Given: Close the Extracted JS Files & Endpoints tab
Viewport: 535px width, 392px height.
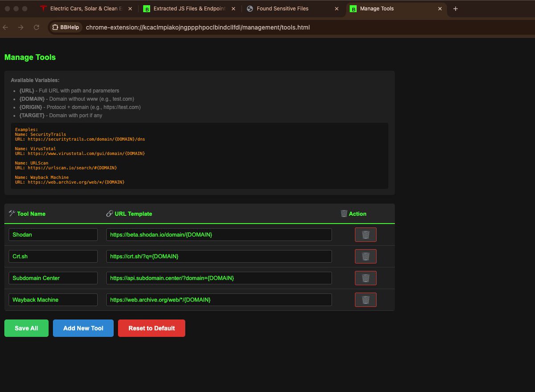Looking at the screenshot, I should point(233,8).
